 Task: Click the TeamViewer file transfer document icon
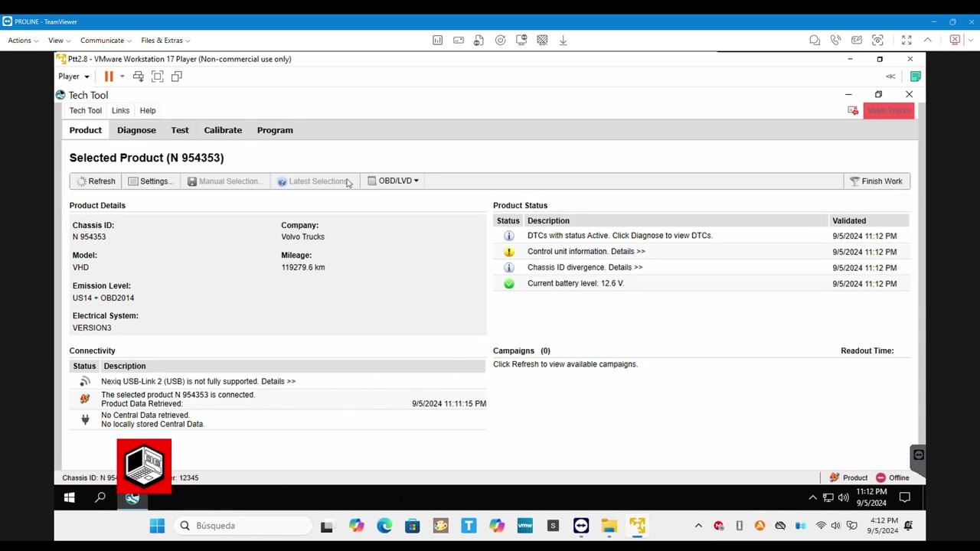pyautogui.click(x=479, y=40)
